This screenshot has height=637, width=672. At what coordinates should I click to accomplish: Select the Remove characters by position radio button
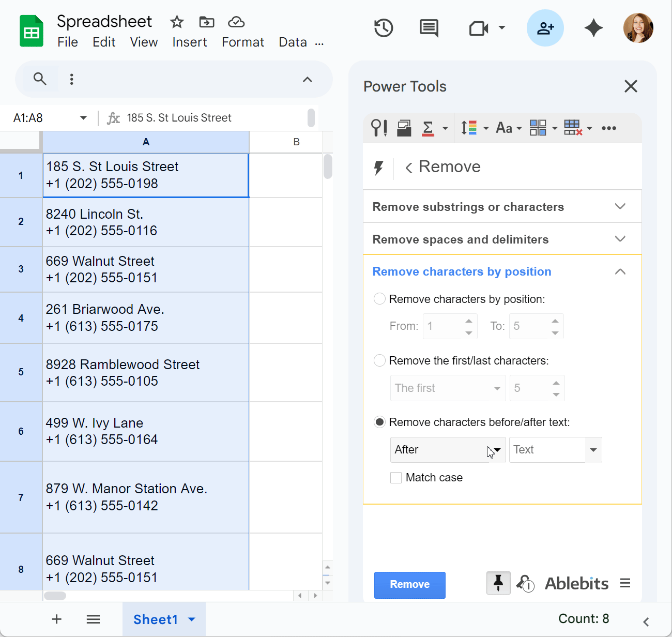coord(379,299)
